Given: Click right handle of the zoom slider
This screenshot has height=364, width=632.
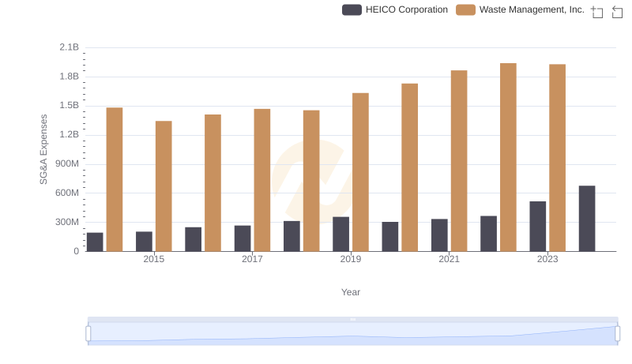Looking at the screenshot, I should 617,333.
